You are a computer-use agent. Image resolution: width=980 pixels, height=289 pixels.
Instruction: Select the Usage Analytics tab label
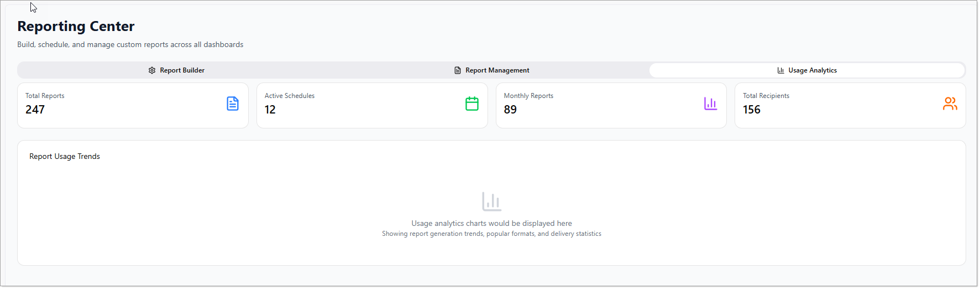[x=812, y=70]
